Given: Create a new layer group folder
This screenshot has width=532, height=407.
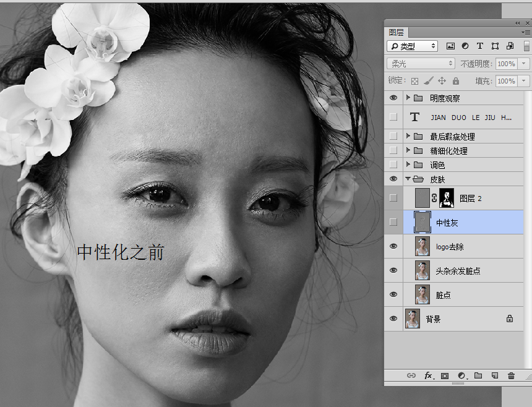Looking at the screenshot, I should [478, 375].
